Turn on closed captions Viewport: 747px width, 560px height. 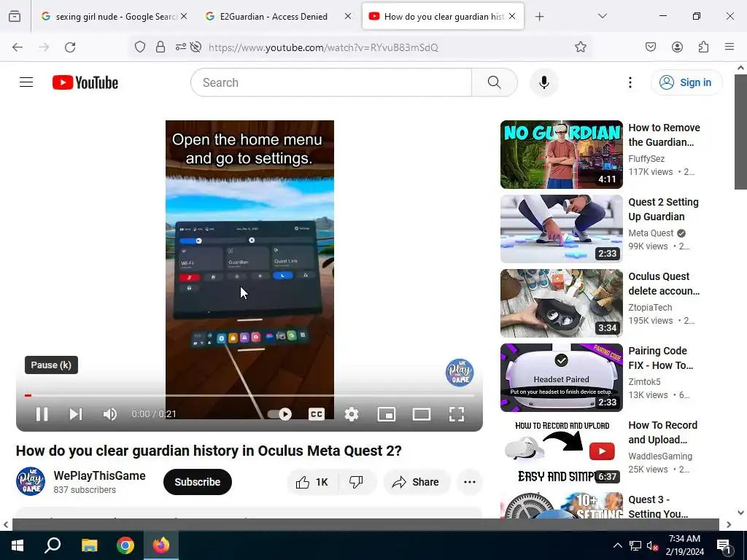pyautogui.click(x=317, y=414)
